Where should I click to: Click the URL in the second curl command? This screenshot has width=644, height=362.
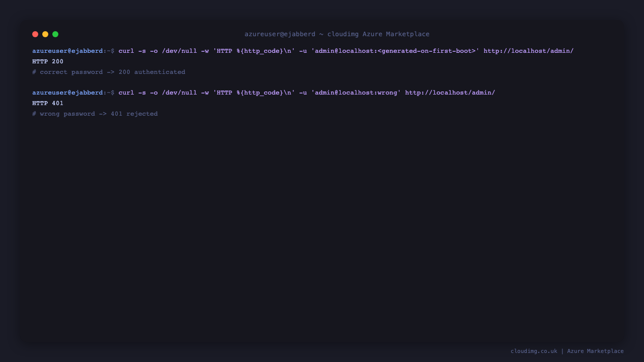(x=450, y=93)
